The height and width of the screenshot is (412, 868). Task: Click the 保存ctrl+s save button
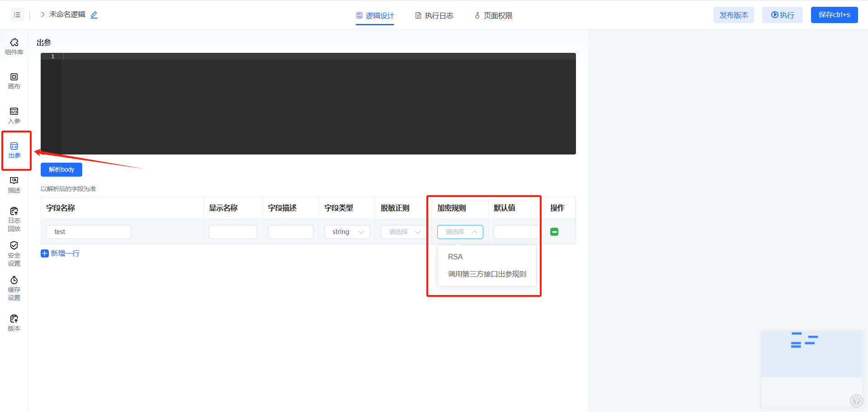(x=835, y=15)
